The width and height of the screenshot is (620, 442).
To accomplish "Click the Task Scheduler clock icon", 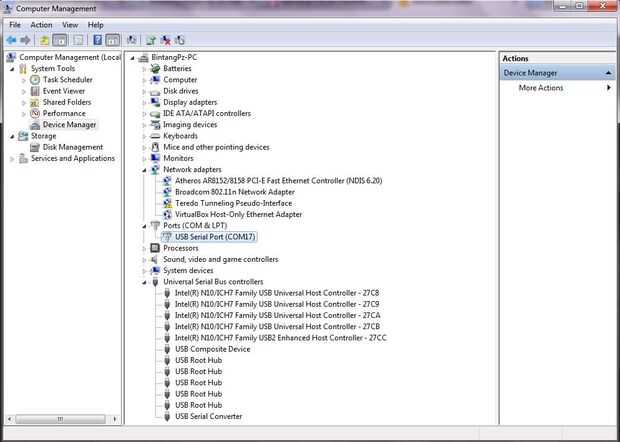I will click(35, 80).
